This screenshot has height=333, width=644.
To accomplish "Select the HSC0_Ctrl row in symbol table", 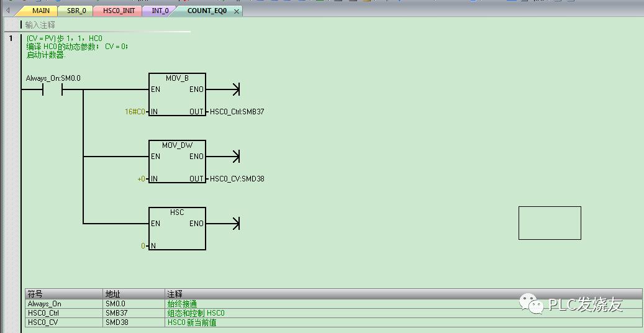I will pos(43,313).
